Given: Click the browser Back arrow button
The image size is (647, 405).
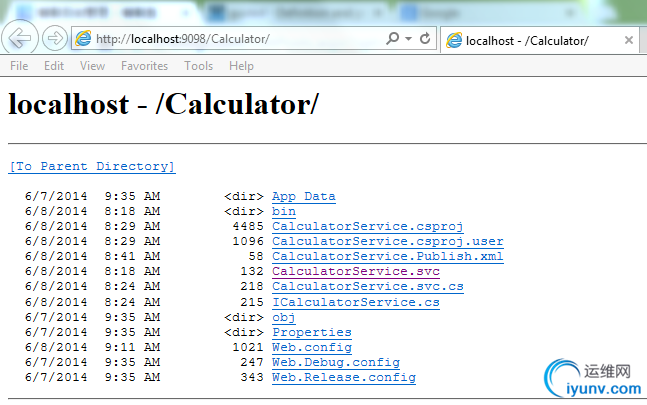Looking at the screenshot, I should click(20, 38).
